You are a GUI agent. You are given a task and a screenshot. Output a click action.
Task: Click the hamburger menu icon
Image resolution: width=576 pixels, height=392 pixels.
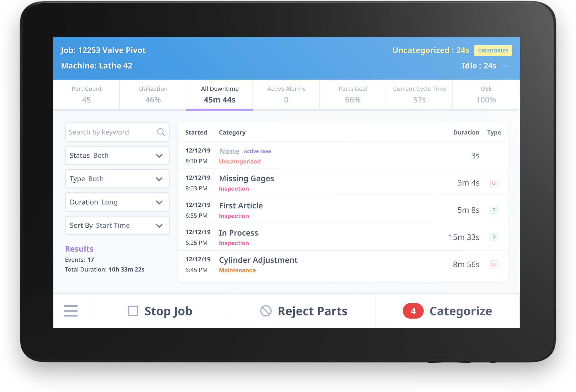coord(71,311)
